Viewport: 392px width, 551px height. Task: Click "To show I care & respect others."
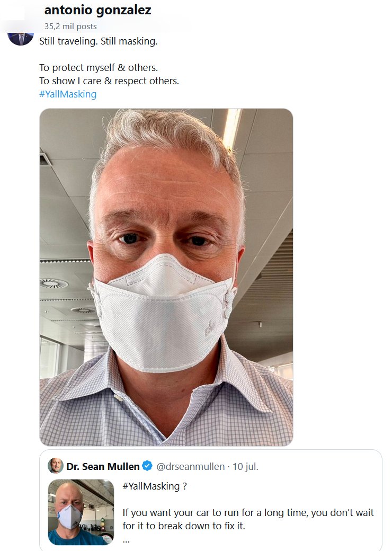[109, 81]
